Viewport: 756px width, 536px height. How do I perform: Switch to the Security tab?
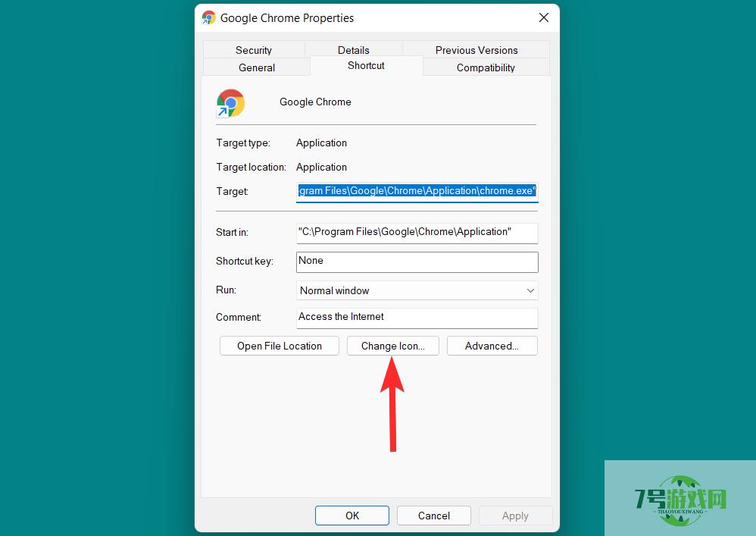254,50
